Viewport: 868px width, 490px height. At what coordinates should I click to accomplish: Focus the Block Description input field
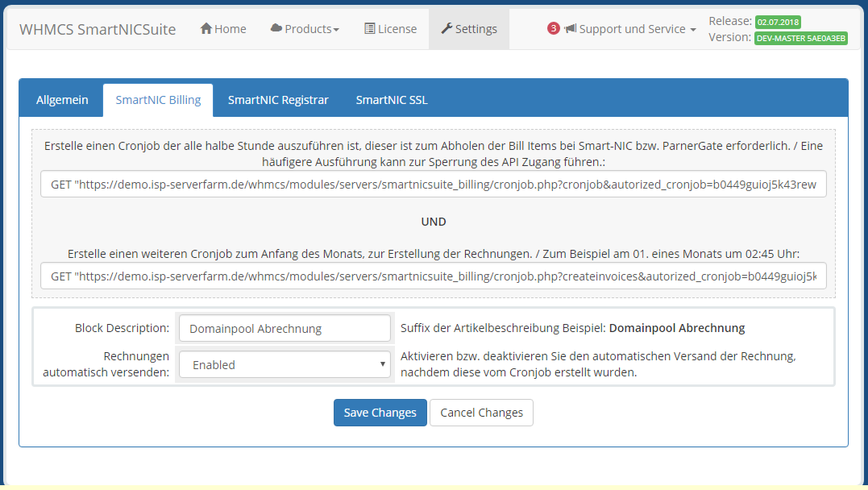pyautogui.click(x=284, y=328)
